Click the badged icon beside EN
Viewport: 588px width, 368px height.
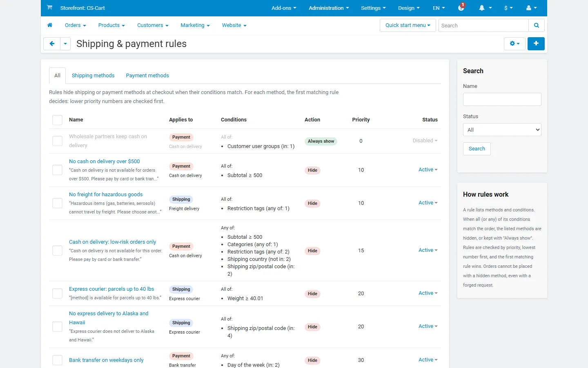click(x=461, y=7)
